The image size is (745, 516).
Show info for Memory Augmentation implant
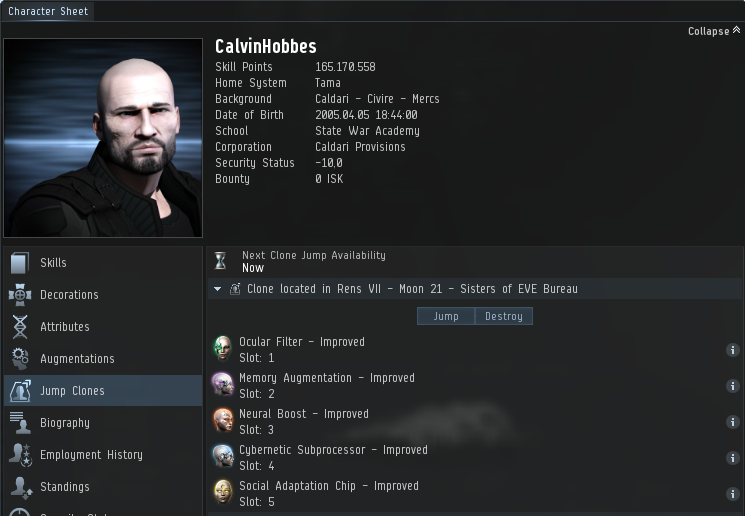[x=733, y=386]
